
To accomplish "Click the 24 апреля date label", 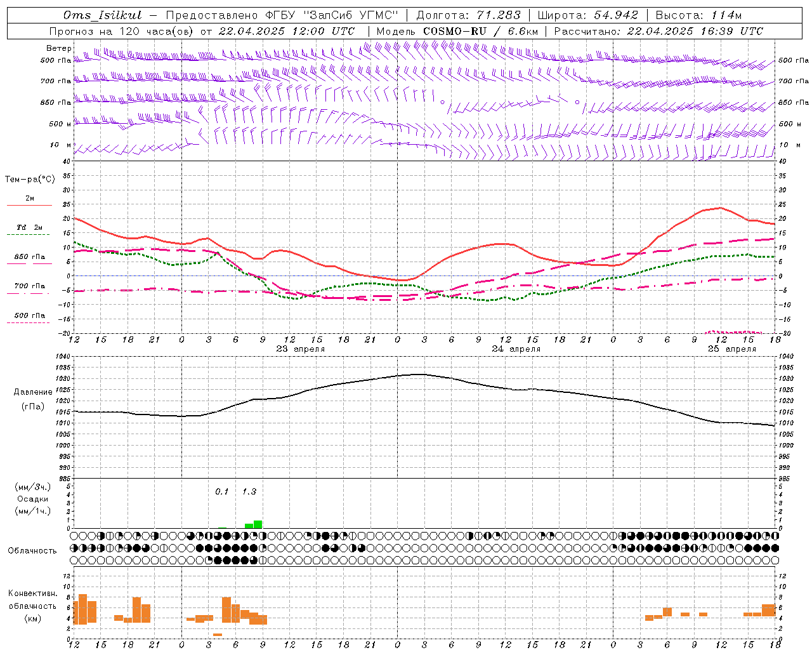I will (x=516, y=349).
